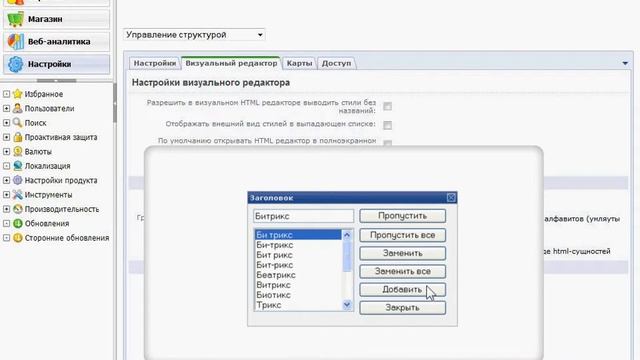Click the Локализация globe icon
This screenshot has height=360, width=640.
[18, 166]
